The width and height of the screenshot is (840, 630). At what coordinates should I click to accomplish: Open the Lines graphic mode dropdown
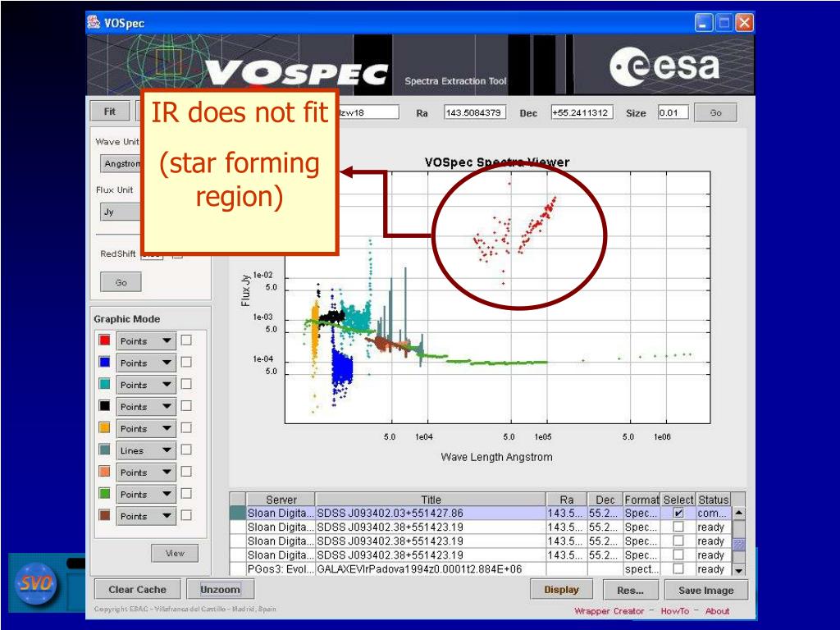(x=146, y=451)
